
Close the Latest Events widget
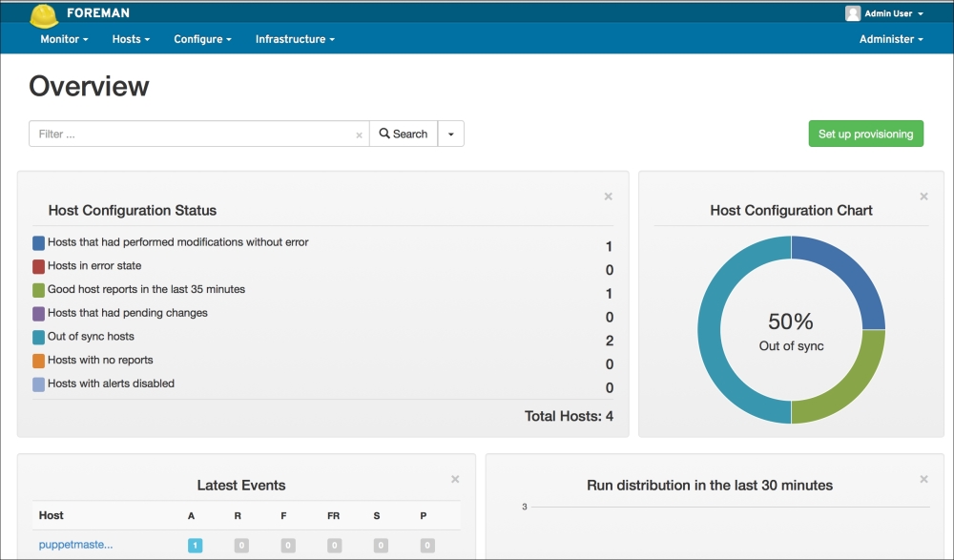pos(455,479)
